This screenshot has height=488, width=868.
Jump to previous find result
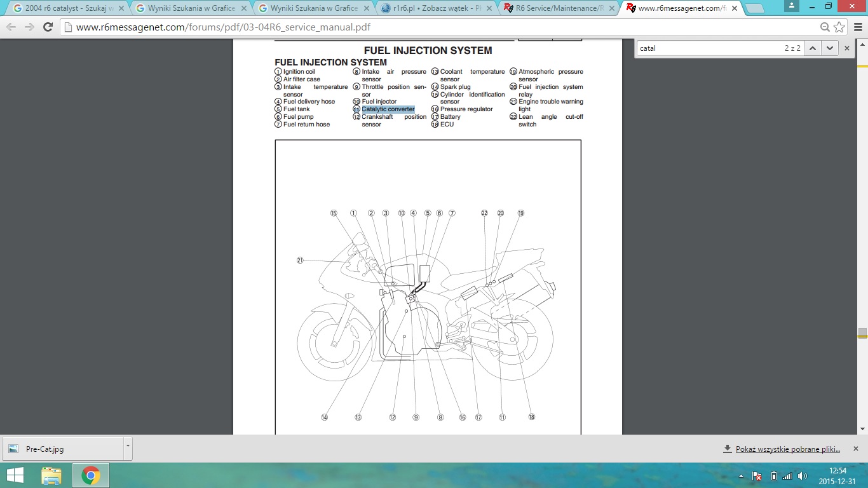pyautogui.click(x=813, y=48)
